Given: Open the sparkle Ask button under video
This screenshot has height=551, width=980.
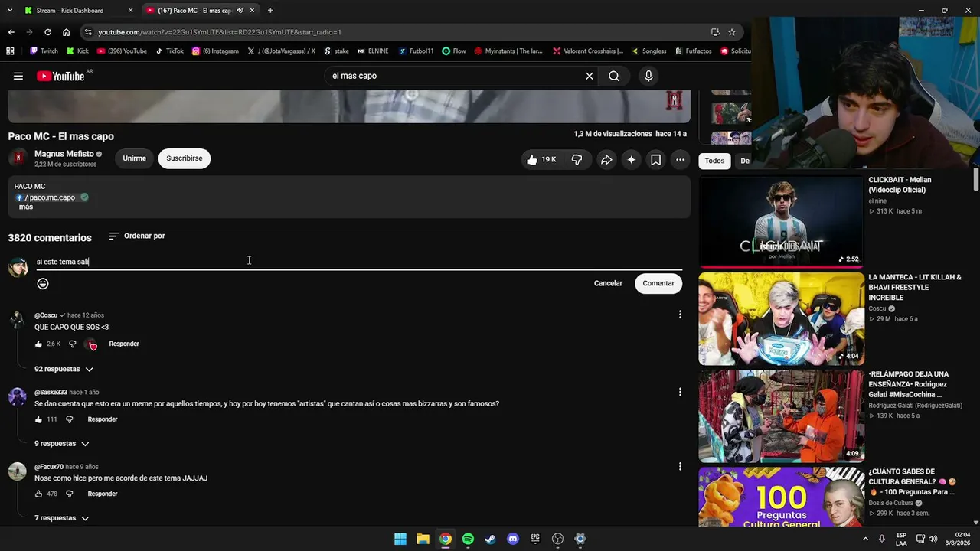Looking at the screenshot, I should [x=631, y=159].
